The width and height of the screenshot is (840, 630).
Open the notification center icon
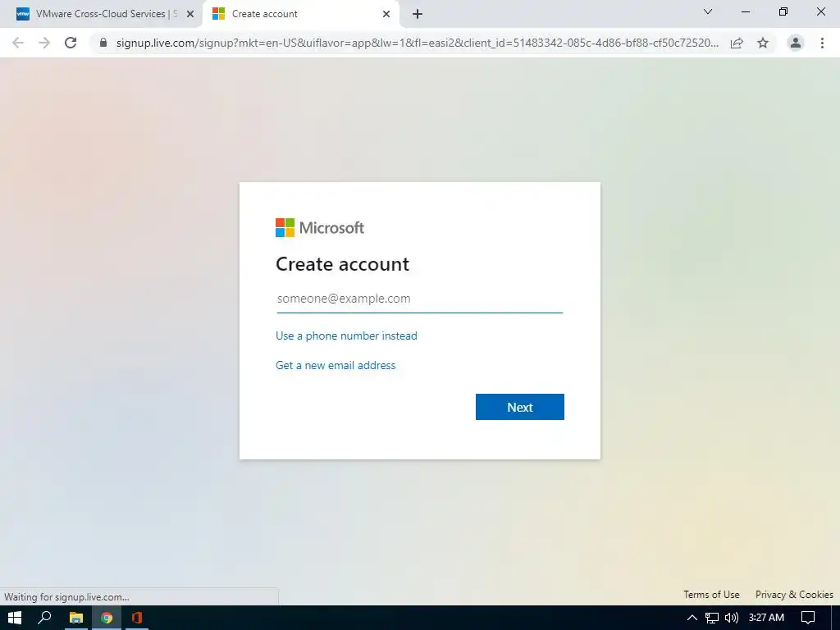808,618
